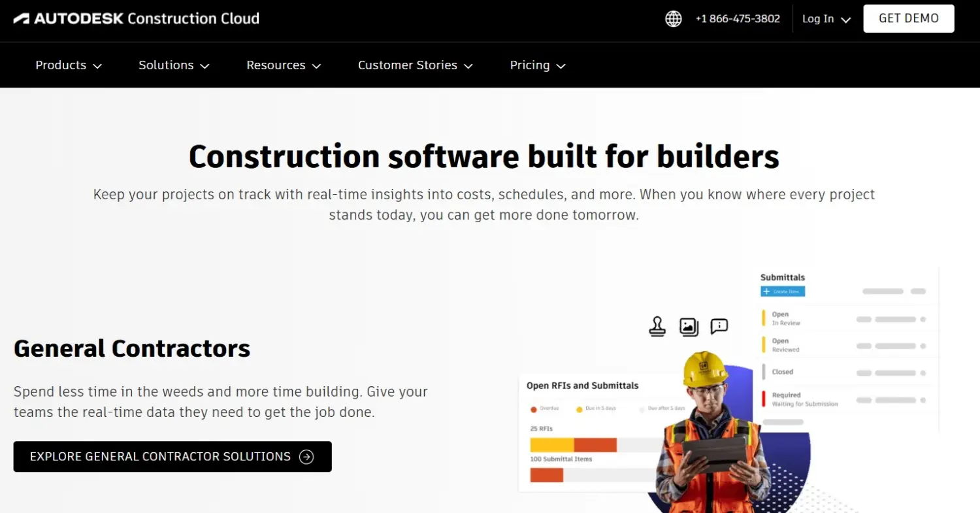Click the Due in 5 days legend
The width and height of the screenshot is (980, 513).
click(596, 409)
